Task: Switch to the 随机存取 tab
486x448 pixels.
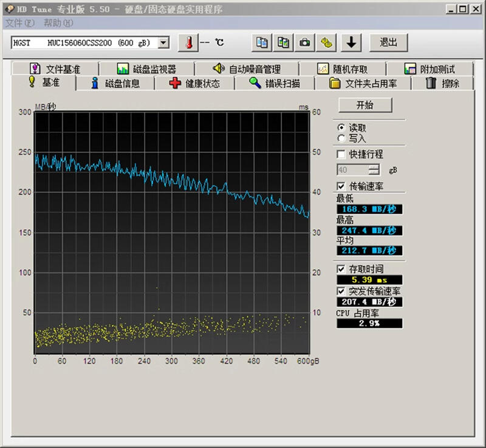Action: pyautogui.click(x=343, y=69)
